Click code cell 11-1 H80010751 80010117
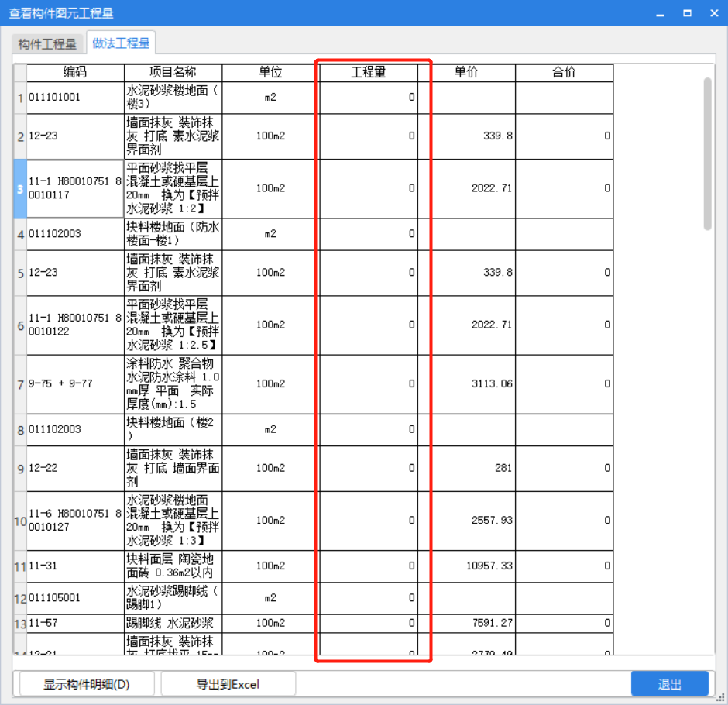The height and width of the screenshot is (705, 728). (x=75, y=189)
